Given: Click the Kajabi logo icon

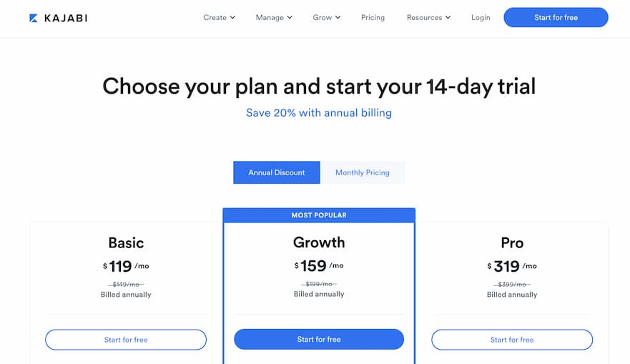Looking at the screenshot, I should point(34,18).
